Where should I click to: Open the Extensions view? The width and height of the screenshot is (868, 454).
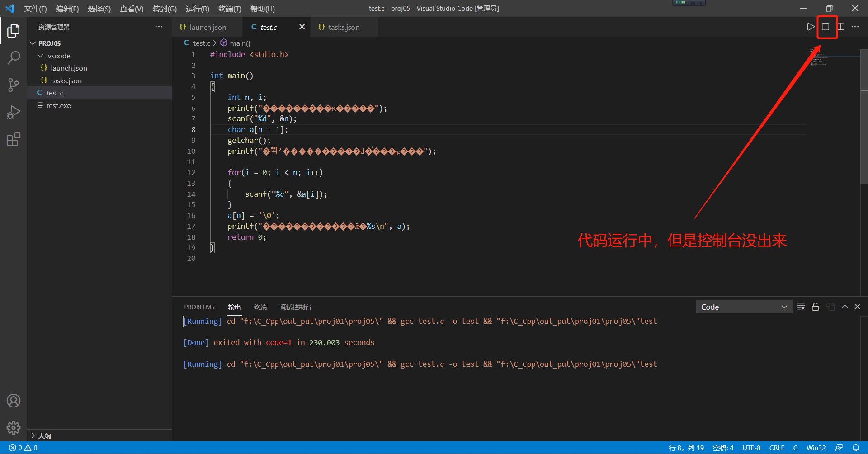click(x=14, y=139)
